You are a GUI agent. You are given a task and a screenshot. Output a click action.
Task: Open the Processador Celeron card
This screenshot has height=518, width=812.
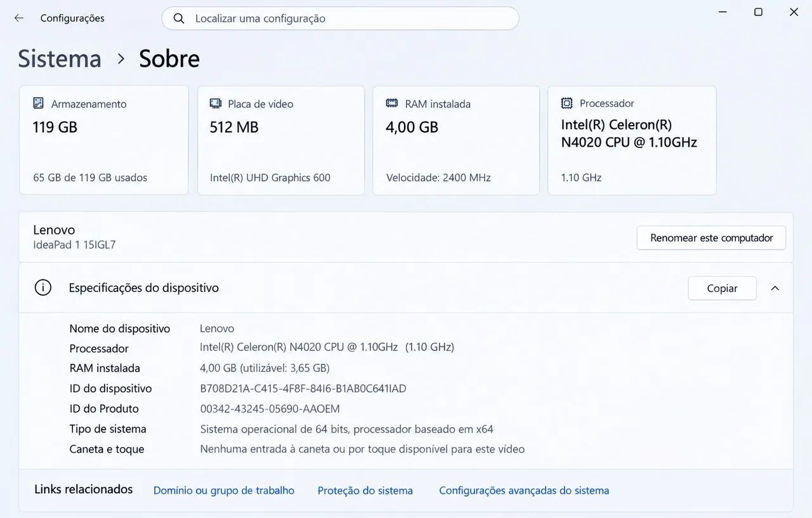pyautogui.click(x=632, y=140)
